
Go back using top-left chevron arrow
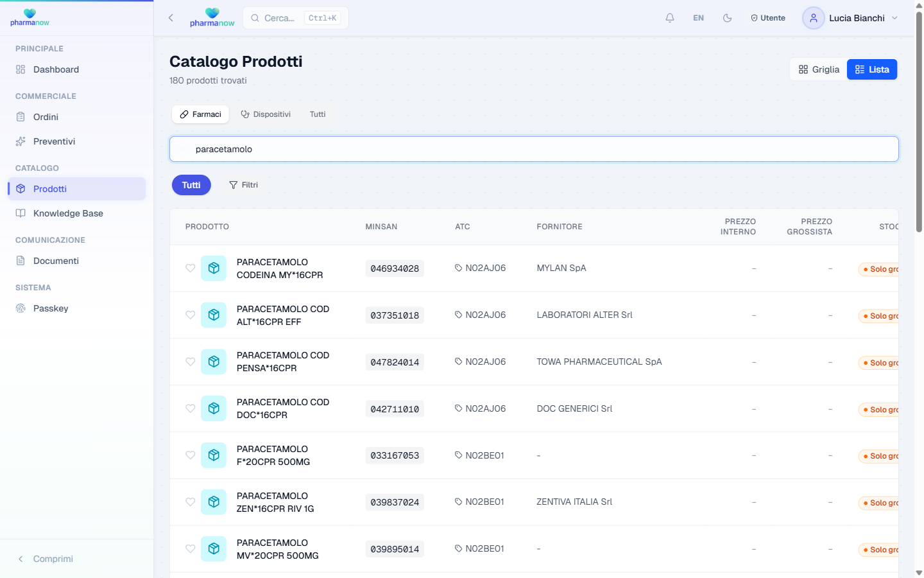[171, 18]
